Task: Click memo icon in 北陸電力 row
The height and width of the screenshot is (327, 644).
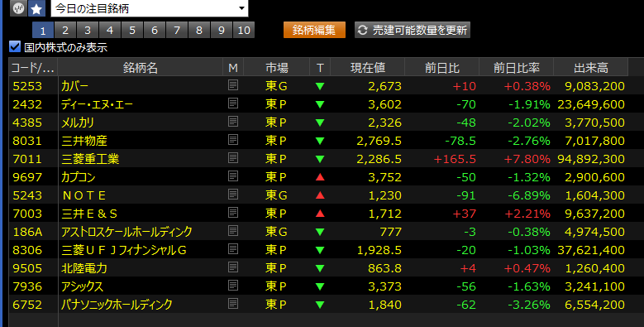Action: 233,267
